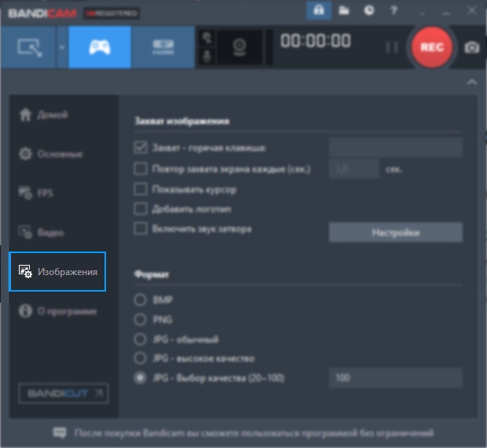This screenshot has height=448, width=487.
Task: Open help via the question mark icon
Action: [x=394, y=10]
